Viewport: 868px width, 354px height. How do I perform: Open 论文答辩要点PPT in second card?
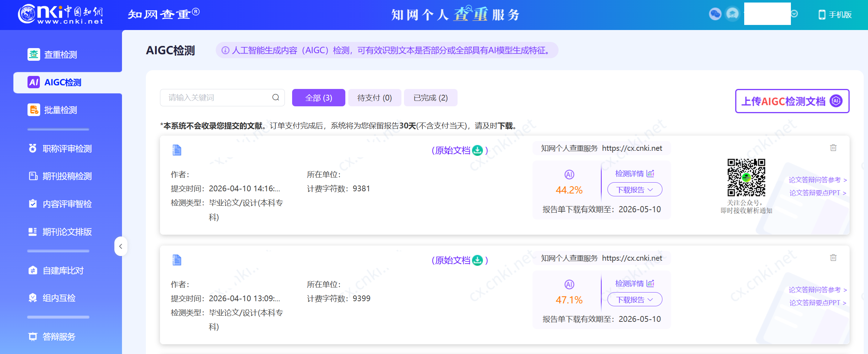click(818, 303)
